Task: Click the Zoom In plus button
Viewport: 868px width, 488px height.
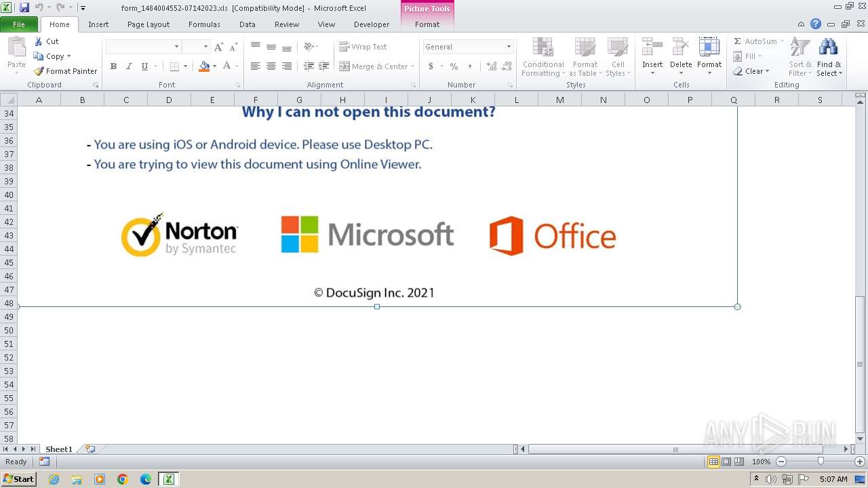Action: tap(860, 462)
